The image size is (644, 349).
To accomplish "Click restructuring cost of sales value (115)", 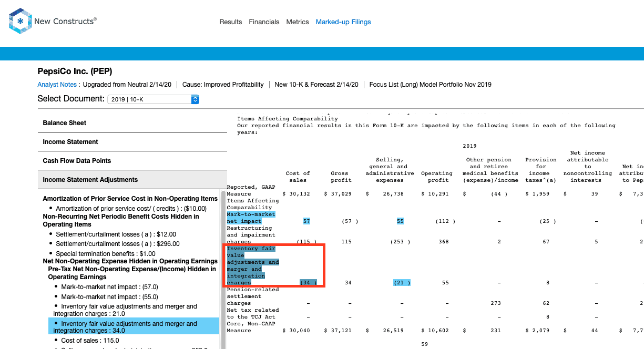I will (x=306, y=242).
